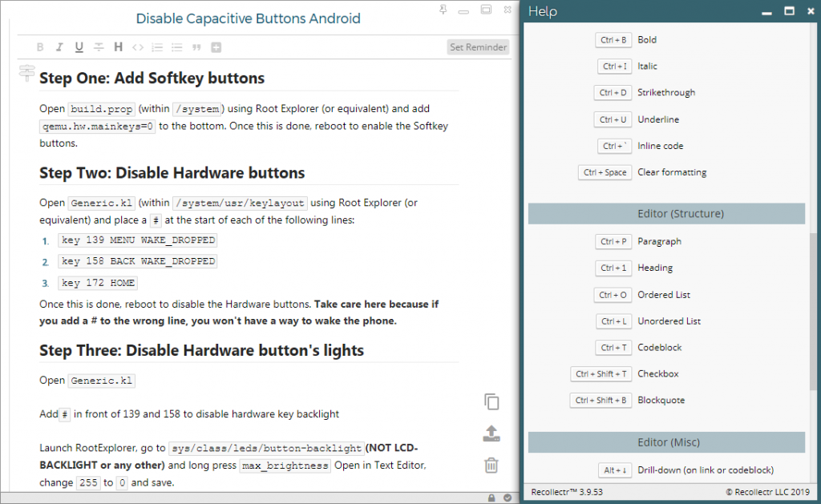This screenshot has width=821, height=504.
Task: Close the Help window
Action: tap(811, 11)
